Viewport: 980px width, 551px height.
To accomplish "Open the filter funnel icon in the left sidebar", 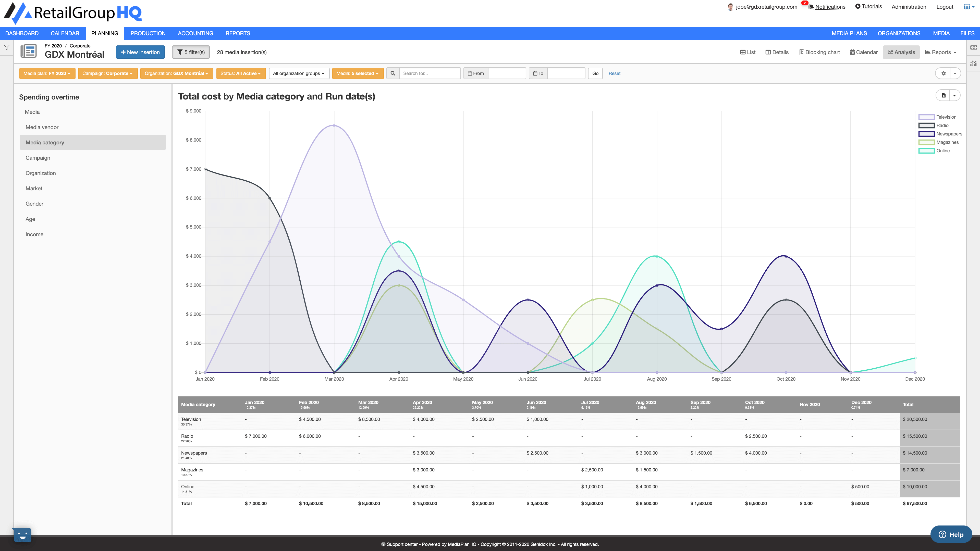I will click(x=6, y=47).
